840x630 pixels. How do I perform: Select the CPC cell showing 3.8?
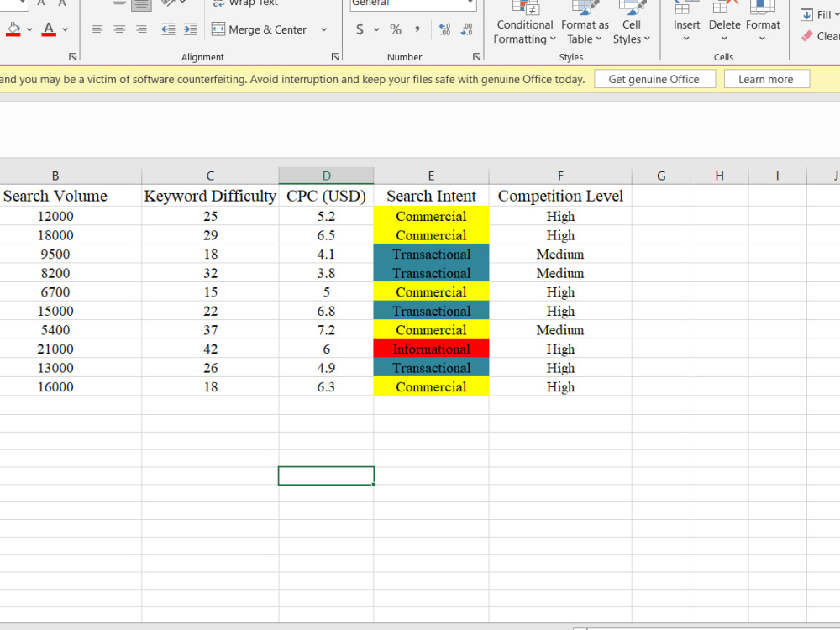point(326,273)
